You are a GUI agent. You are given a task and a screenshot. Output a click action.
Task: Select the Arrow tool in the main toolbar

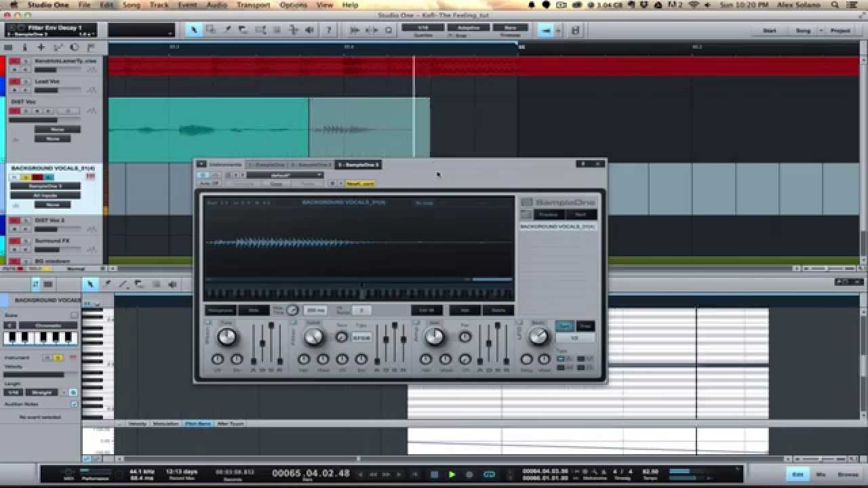point(194,30)
